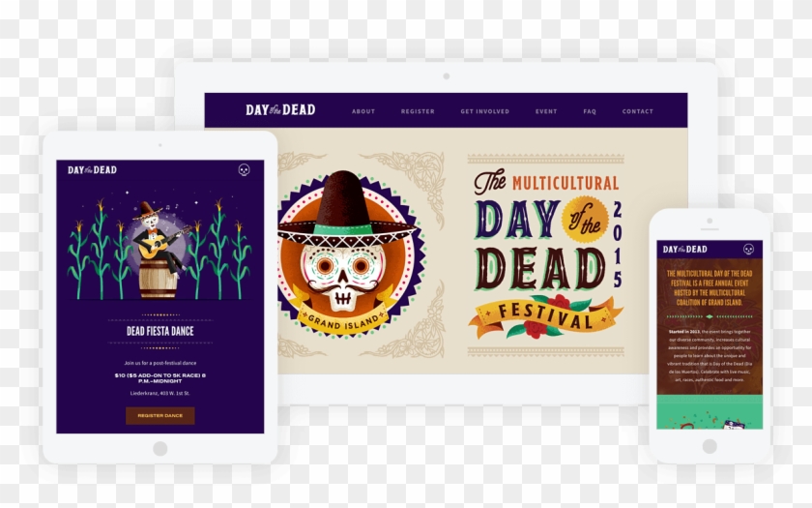Open the CONTACT navigation link
Screen dimensions: 812x508
coord(637,111)
